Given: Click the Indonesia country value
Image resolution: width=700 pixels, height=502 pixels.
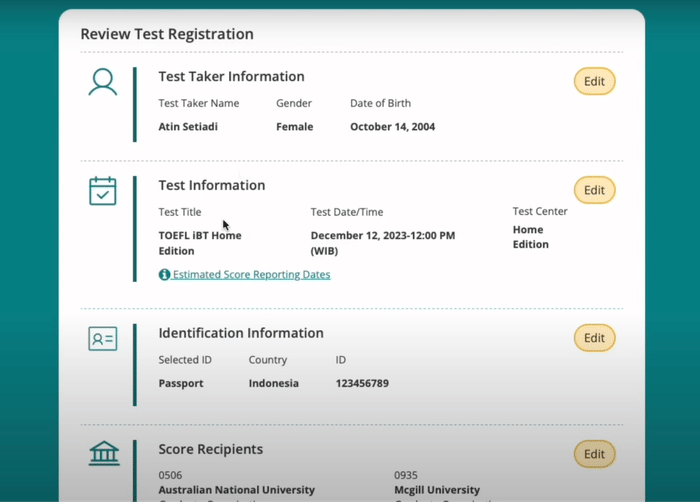Looking at the screenshot, I should click(x=274, y=384).
